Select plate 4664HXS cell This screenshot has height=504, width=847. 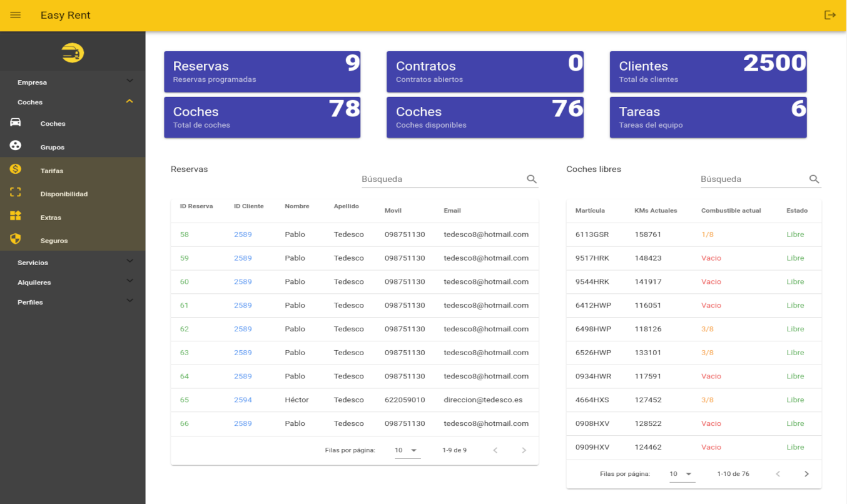[x=592, y=400]
